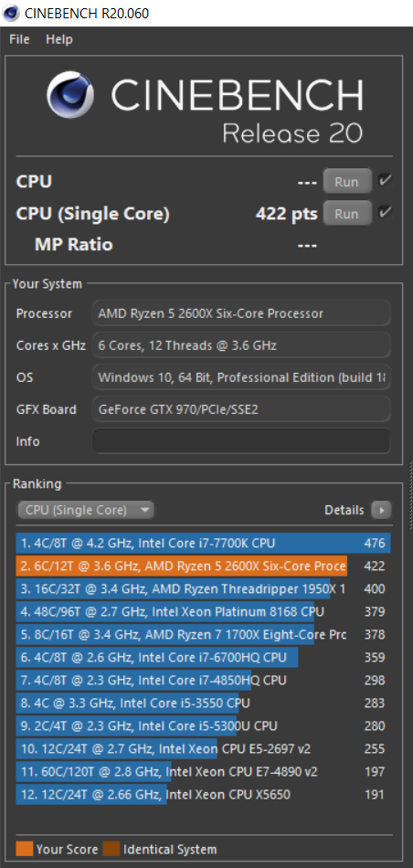Click the GFX Board field

[x=241, y=409]
